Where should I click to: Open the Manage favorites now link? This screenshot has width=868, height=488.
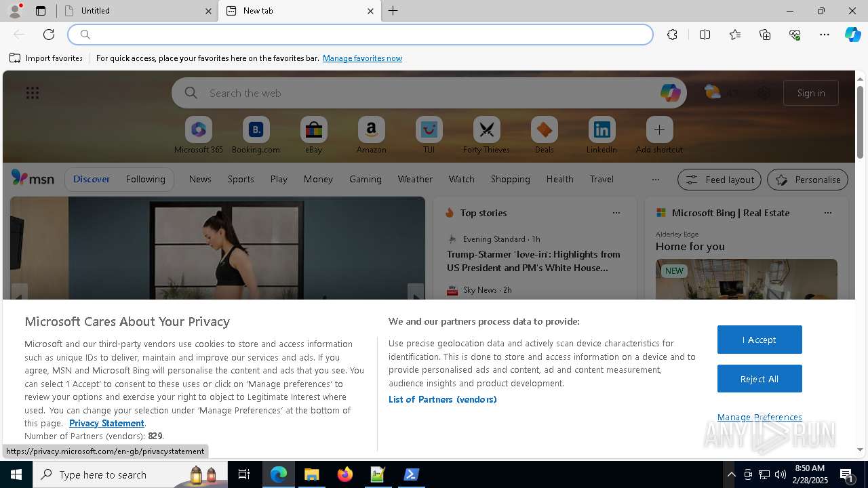coord(362,58)
